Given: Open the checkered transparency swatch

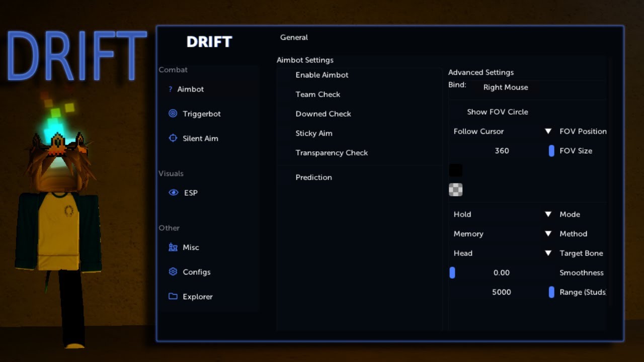Looking at the screenshot, I should [455, 190].
